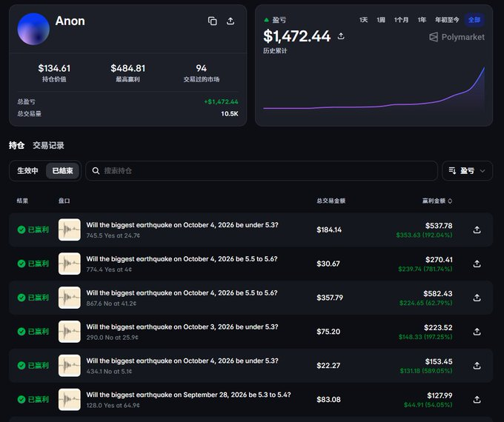Open market title above 745.5 Yes

click(x=182, y=225)
